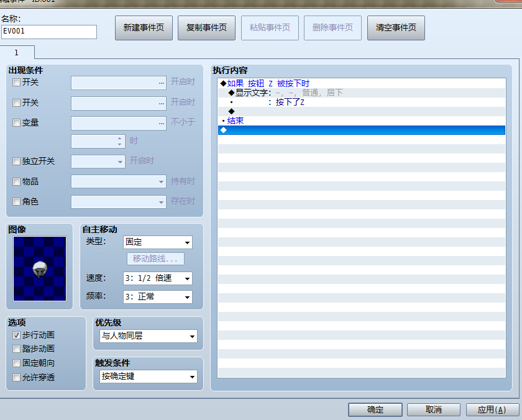Check the 踏步动画 option
This screenshot has height=420, width=522.
(x=16, y=349)
